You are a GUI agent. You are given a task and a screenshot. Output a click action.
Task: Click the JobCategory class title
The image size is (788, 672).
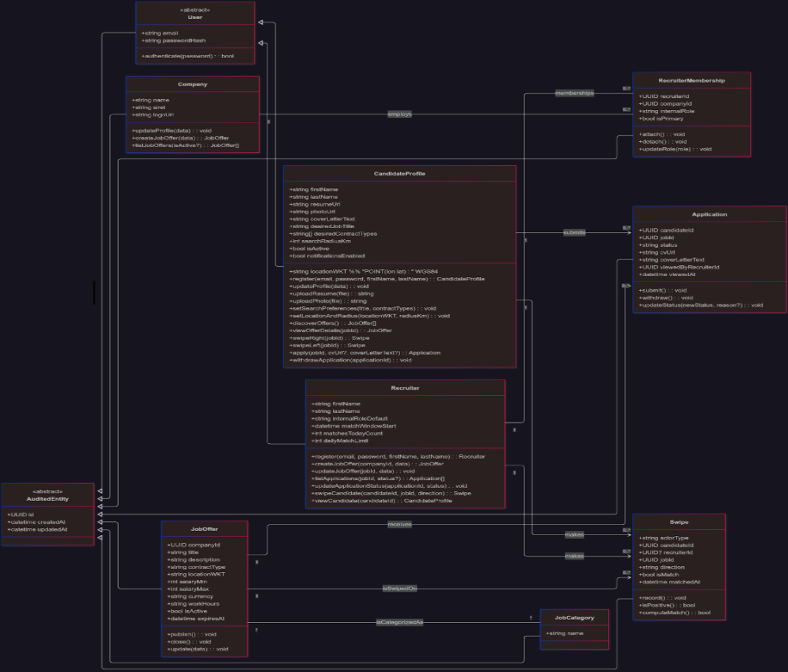[574, 617]
